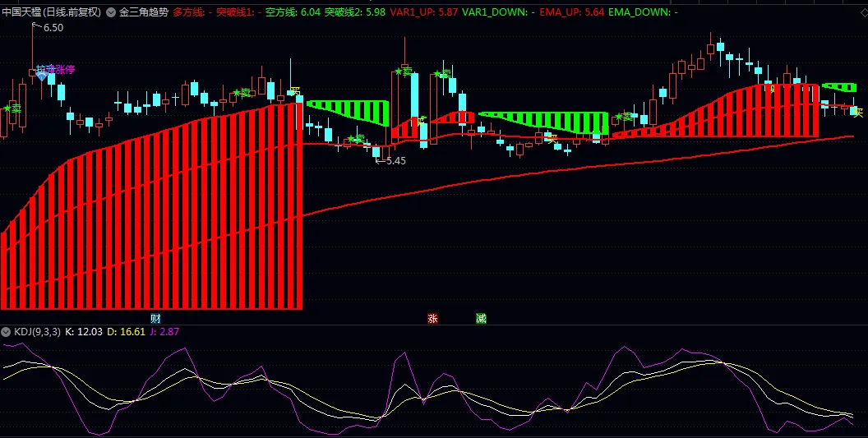Click the VAR1_DOWN indicator label
The image size is (868, 438).
499,12
